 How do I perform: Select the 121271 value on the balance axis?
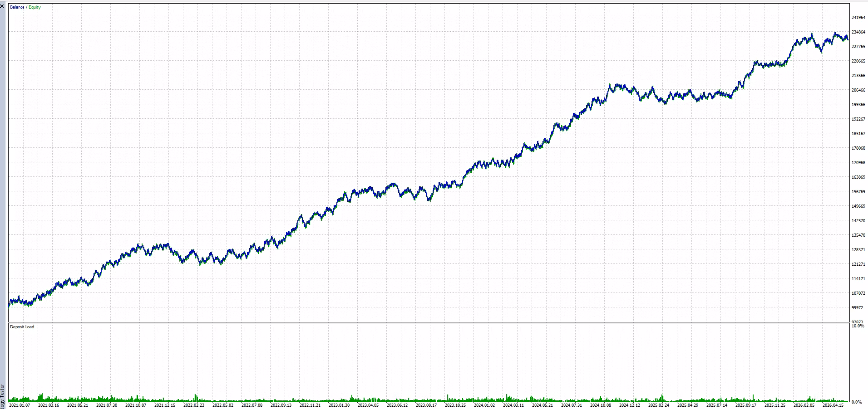pos(858,264)
